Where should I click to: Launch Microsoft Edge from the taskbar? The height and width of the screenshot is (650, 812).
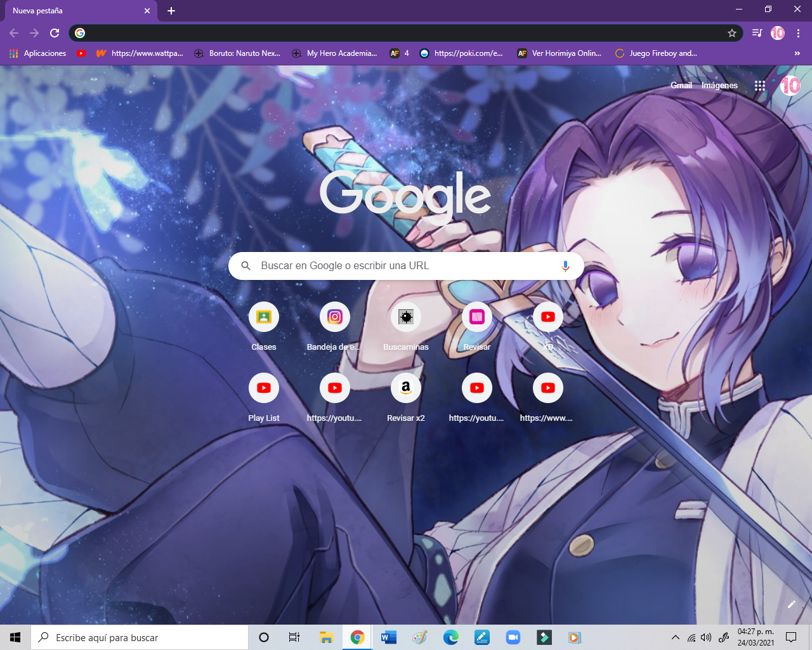pos(450,637)
